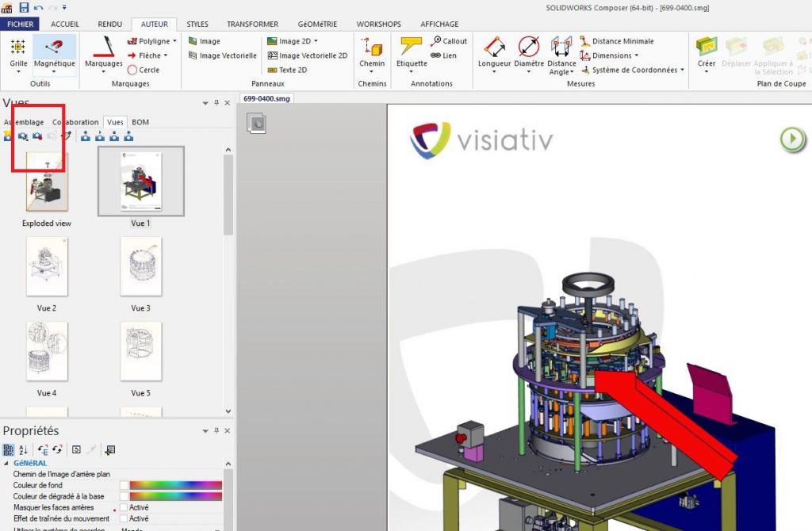The image size is (812, 531).
Task: Click the Lien link annotation tool
Action: [444, 55]
